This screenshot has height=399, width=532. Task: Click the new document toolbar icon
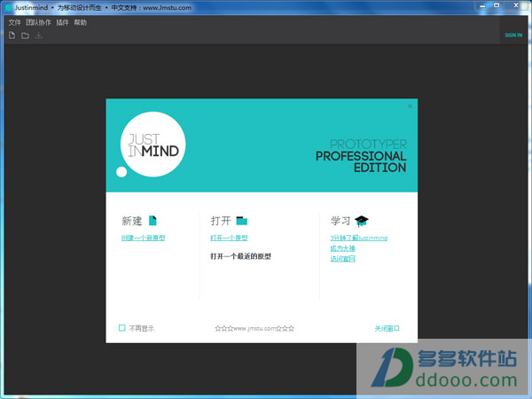pos(12,35)
